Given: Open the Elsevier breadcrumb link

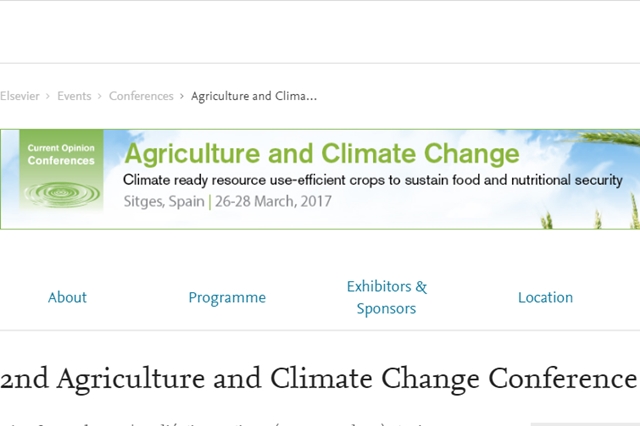Looking at the screenshot, I should (20, 96).
